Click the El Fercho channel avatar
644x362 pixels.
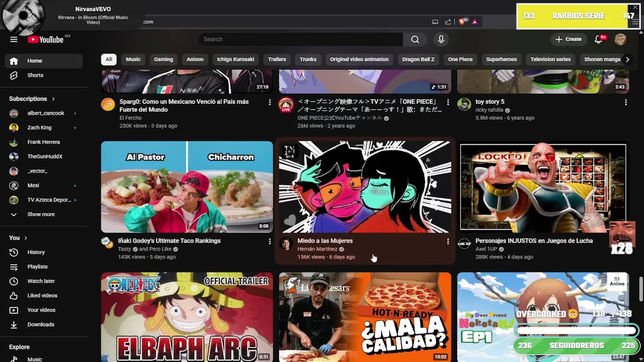[x=108, y=105]
